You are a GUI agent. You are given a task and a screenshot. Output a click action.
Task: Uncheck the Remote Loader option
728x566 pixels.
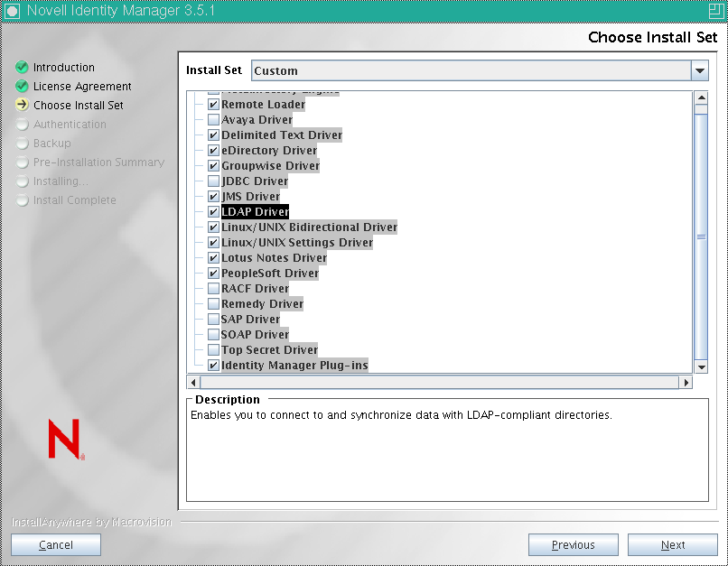coord(213,104)
